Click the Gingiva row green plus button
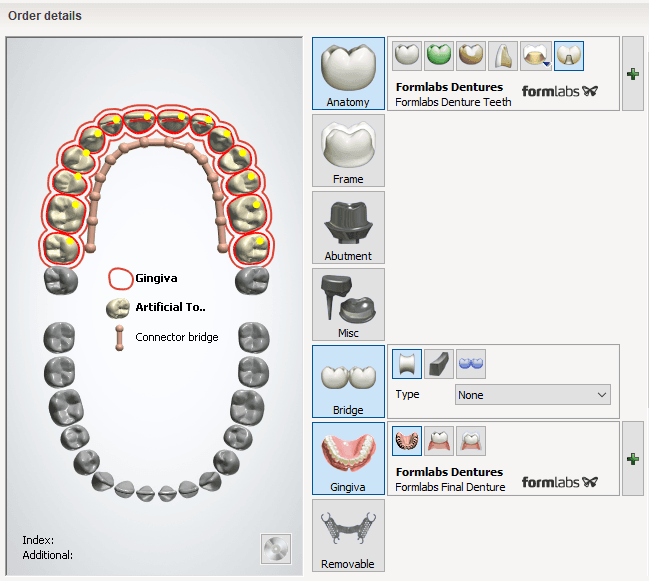This screenshot has height=581, width=649. [632, 458]
